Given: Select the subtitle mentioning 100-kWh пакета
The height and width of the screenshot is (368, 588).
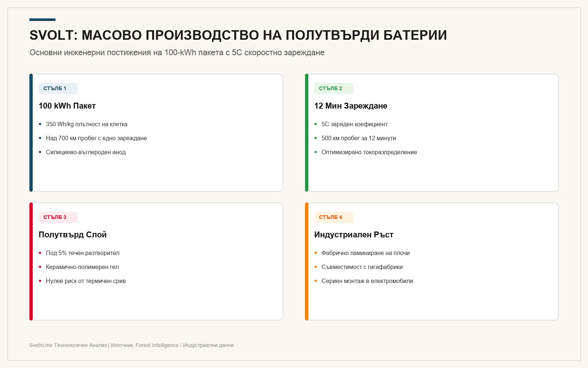Looking at the screenshot, I should 177,53.
